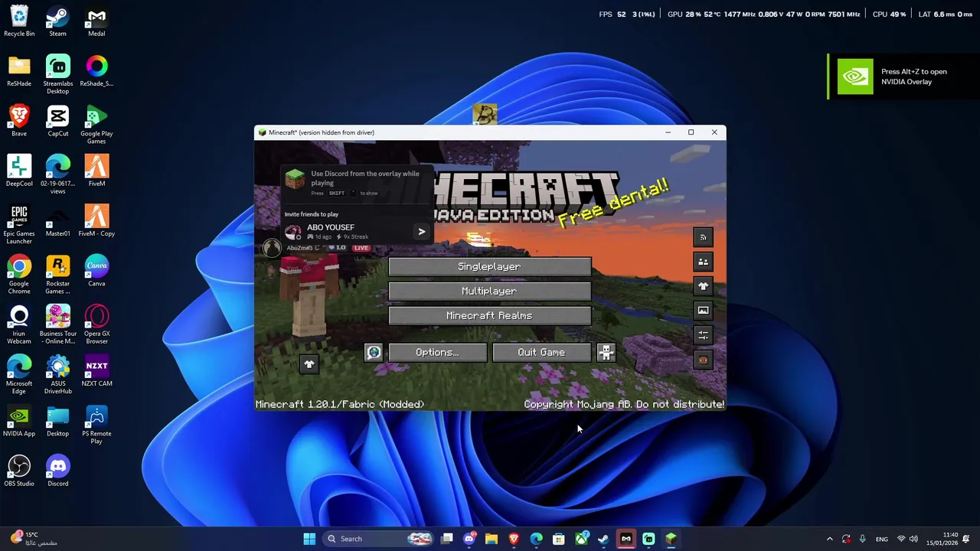Open the screenshots picture icon in Minecraft sidebar
Viewport: 980px width, 551px height.
[703, 311]
